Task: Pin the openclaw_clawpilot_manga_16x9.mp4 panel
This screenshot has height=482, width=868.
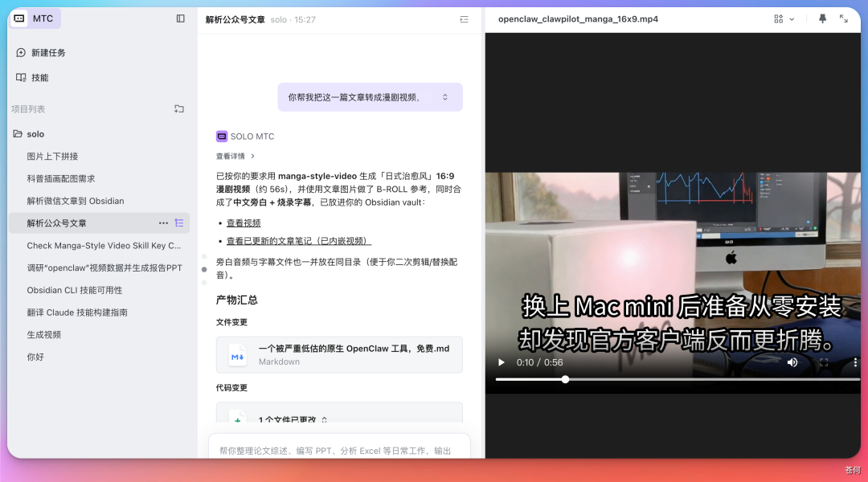Action: click(x=822, y=18)
